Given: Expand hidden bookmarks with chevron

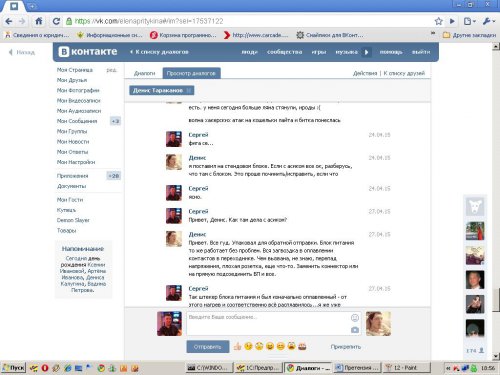Looking at the screenshot, I should click(433, 34).
